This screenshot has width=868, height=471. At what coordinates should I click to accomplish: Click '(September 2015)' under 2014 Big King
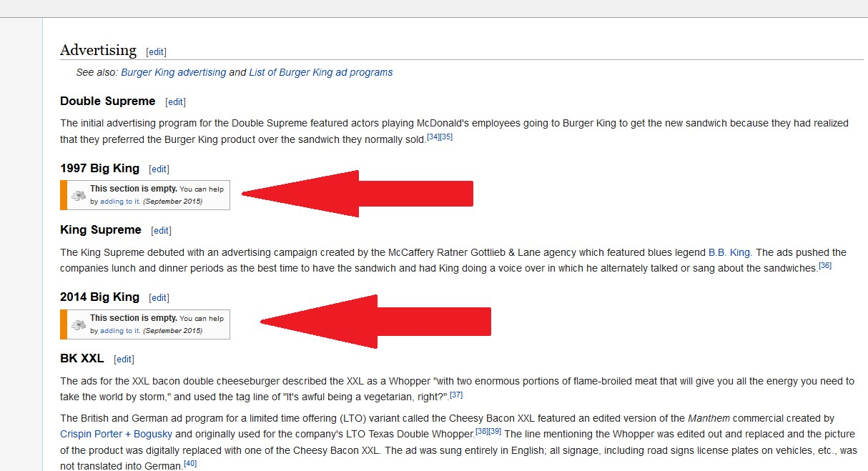(x=173, y=331)
